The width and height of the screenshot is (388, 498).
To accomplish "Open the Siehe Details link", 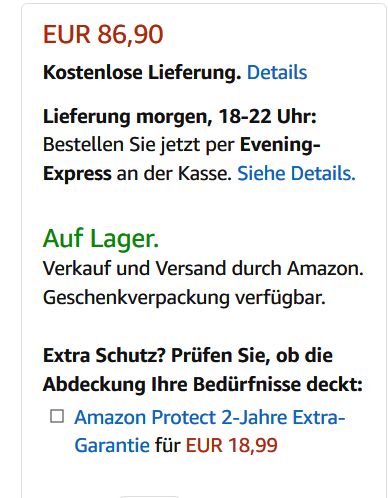I will 296,173.
